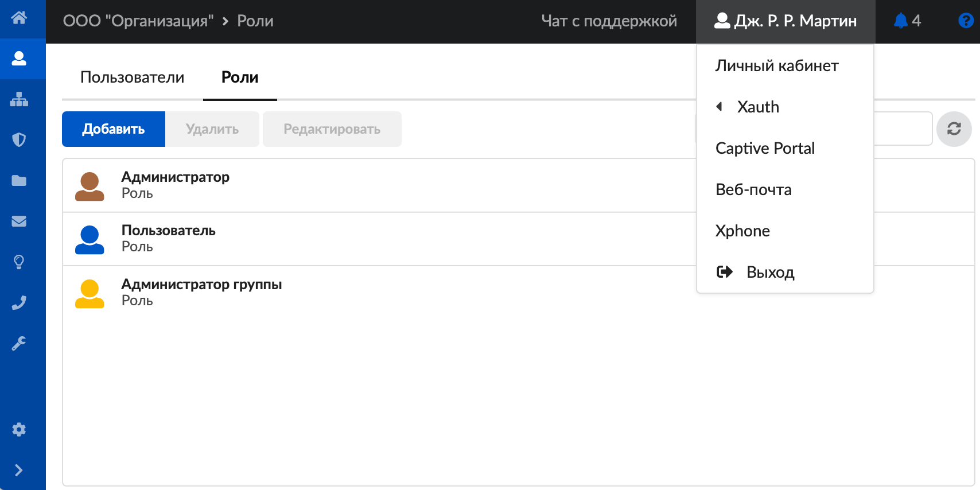Screen dimensions: 980x490
Task: Click the Добавить button
Action: 114,129
